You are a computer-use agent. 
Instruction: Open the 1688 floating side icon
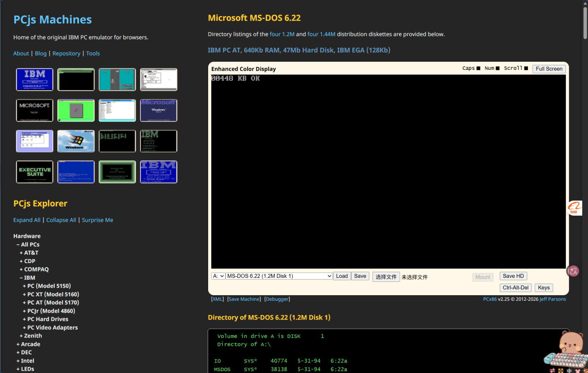[574, 208]
